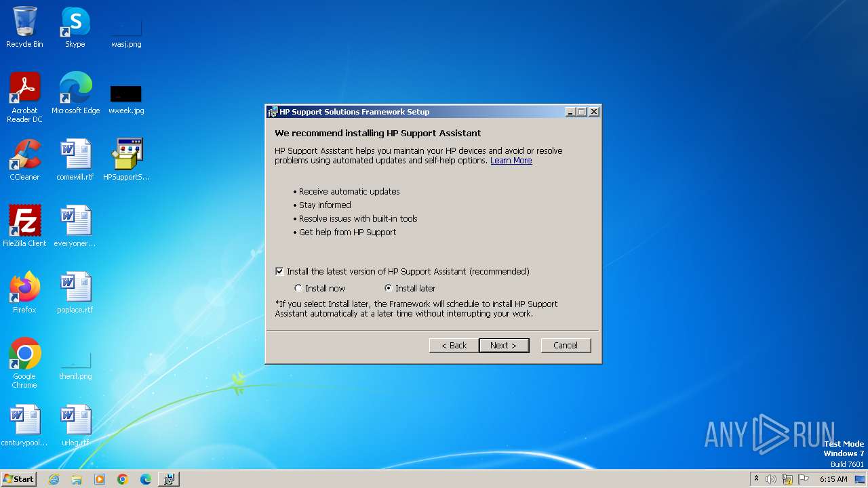Viewport: 868px width, 488px height.
Task: Click 'Stay informed' bullet text
Action: pyautogui.click(x=325, y=205)
